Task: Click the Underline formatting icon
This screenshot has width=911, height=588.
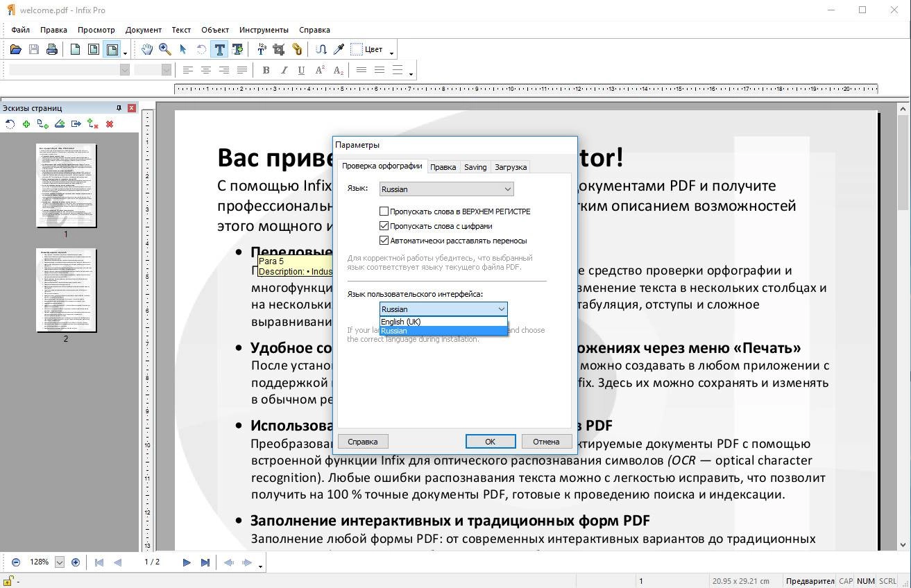Action: (302, 70)
